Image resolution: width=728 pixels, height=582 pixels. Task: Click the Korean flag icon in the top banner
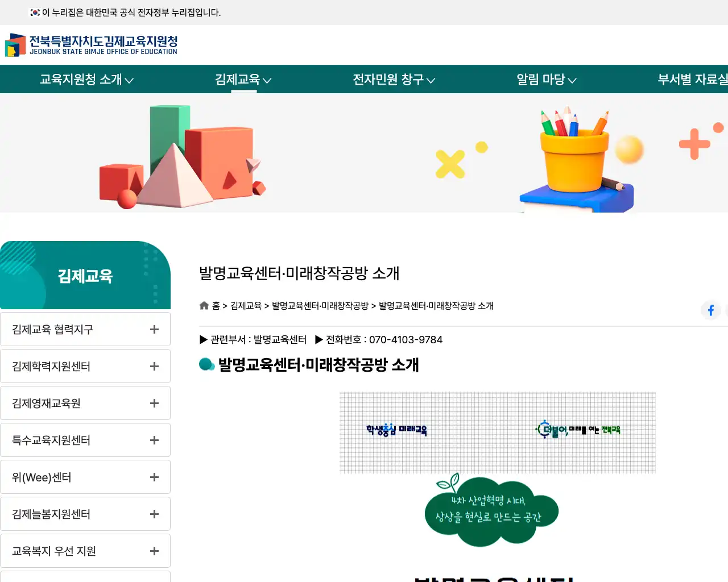point(34,13)
